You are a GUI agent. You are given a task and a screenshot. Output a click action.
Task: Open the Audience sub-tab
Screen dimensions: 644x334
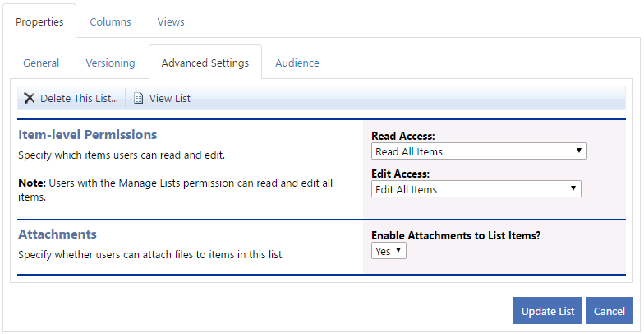(x=297, y=63)
